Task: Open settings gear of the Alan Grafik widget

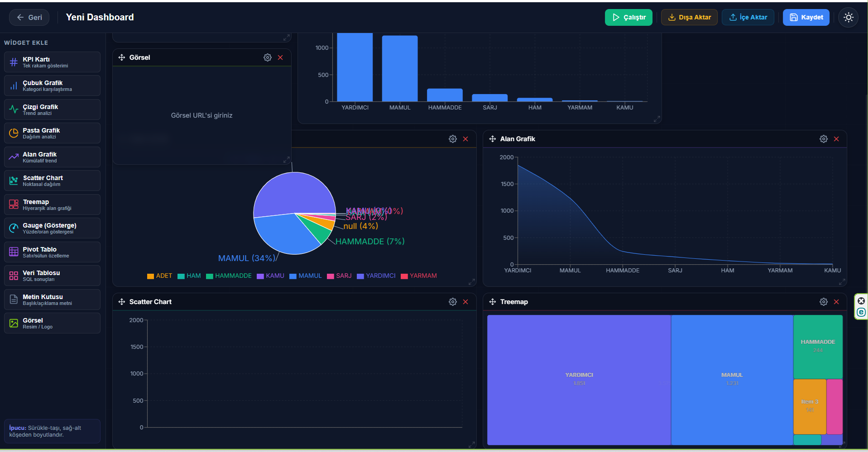Action: point(824,139)
